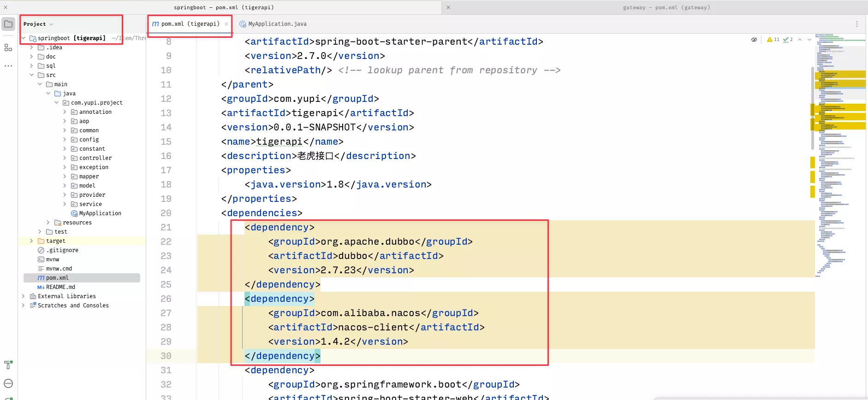Collapse the com.yupi.project package

coord(56,103)
